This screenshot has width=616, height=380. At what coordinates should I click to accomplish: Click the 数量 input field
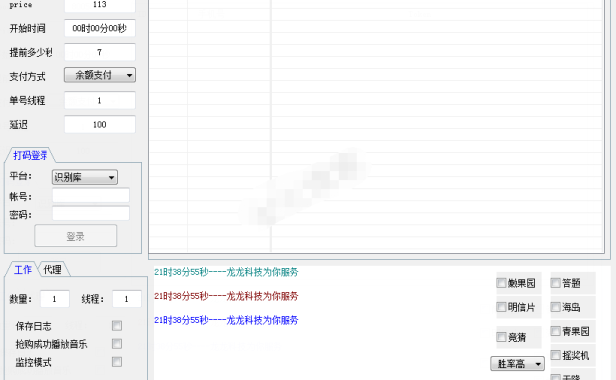pyautogui.click(x=55, y=299)
